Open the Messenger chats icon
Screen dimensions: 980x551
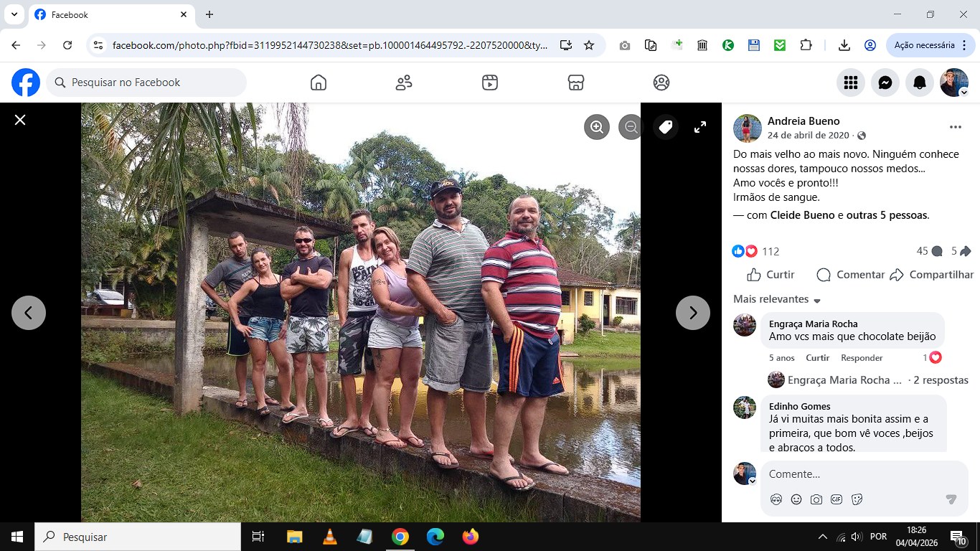tap(885, 83)
